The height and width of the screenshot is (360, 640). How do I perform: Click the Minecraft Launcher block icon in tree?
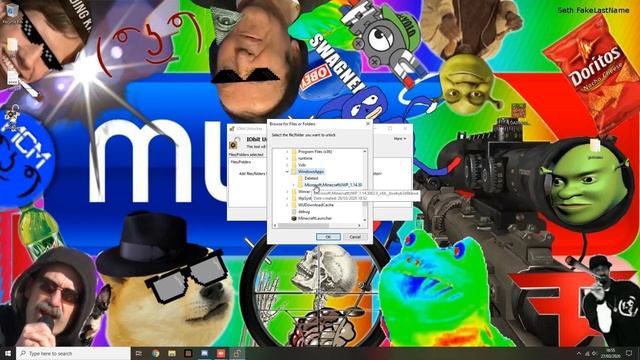(x=294, y=218)
